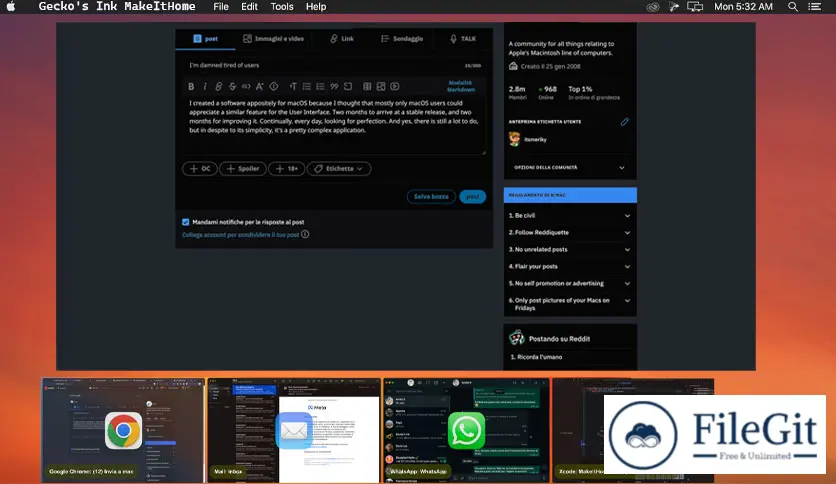Toggle italic formatting in the post editor

point(205,86)
